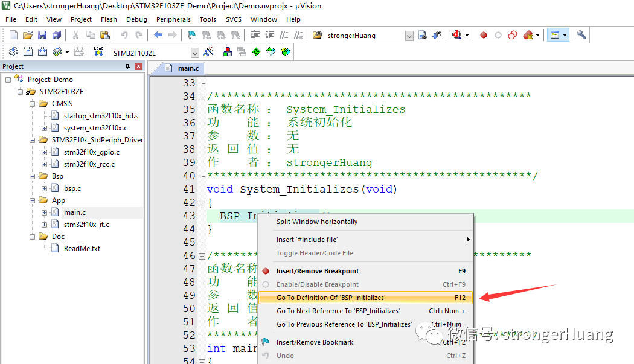This screenshot has width=634, height=364.
Task: Insert a breakpoint using the red dot toolbar icon
Action: tap(483, 35)
